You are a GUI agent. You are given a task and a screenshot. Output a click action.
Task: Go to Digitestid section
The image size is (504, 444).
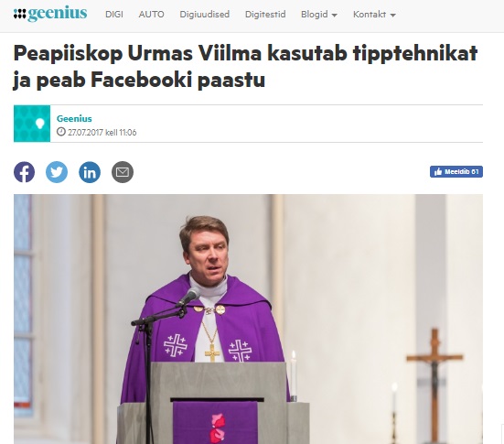pyautogui.click(x=265, y=15)
